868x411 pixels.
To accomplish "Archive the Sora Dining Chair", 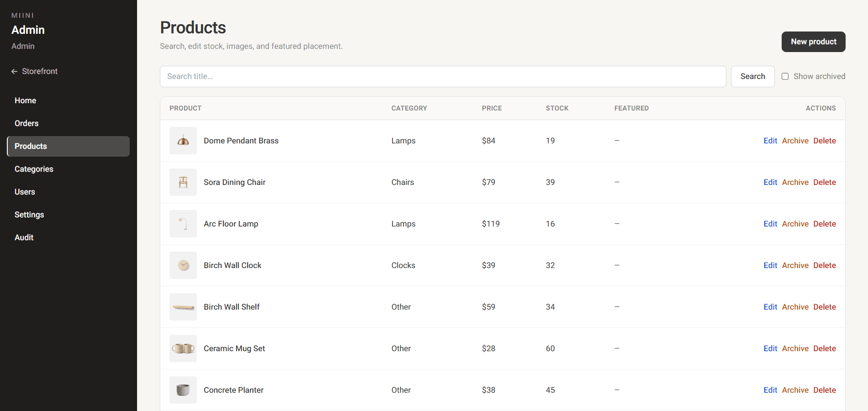I will [x=795, y=182].
